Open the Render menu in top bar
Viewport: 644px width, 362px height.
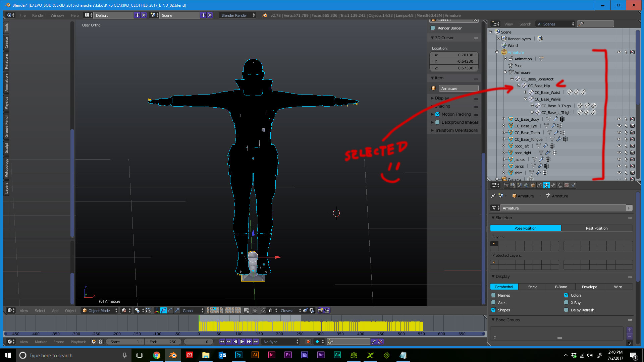click(x=38, y=15)
